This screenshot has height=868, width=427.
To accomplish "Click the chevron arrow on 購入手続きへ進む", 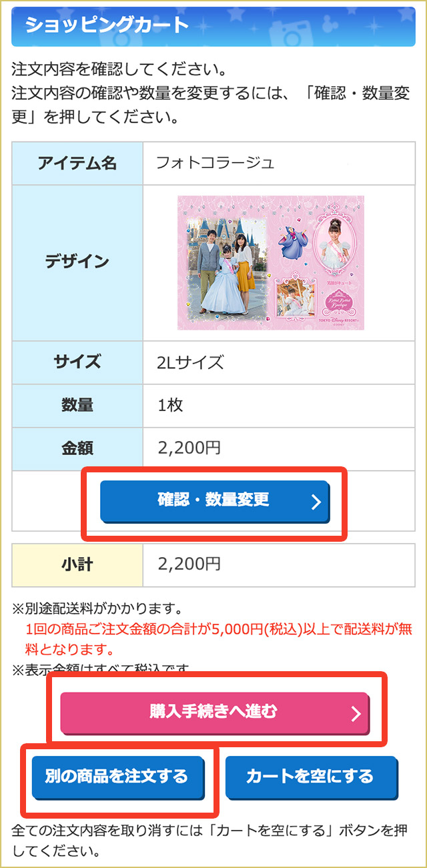I will point(356,714).
